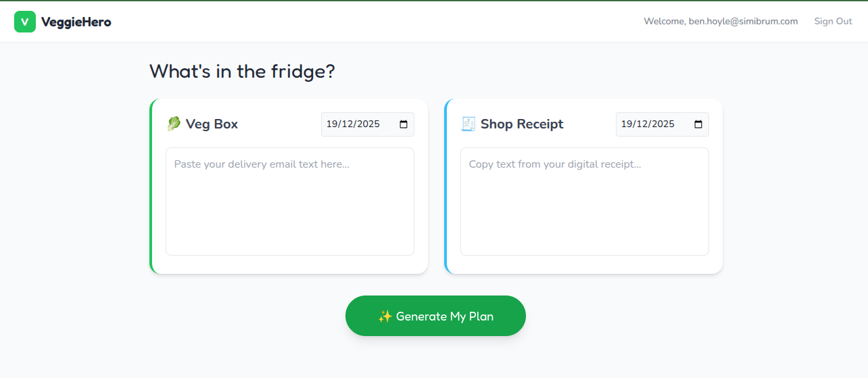Select the day segment in Veg Box date
Screen dimensions: 868x378
coord(332,124)
